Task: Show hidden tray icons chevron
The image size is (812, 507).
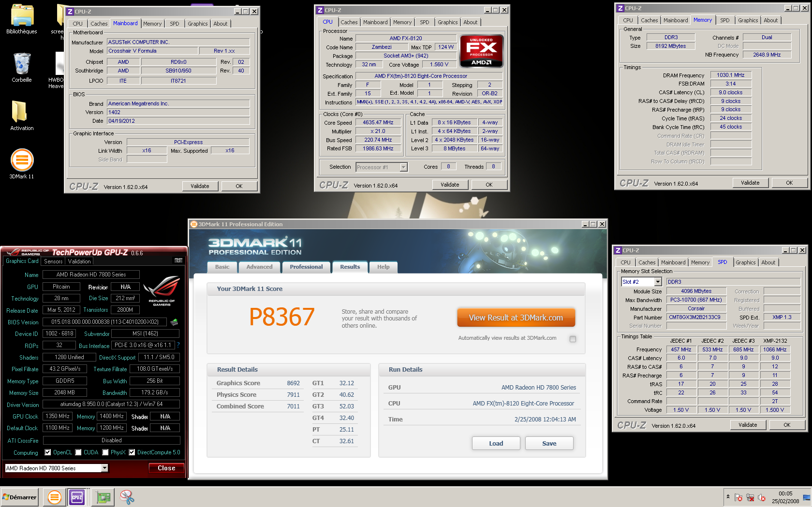Action: pos(728,497)
